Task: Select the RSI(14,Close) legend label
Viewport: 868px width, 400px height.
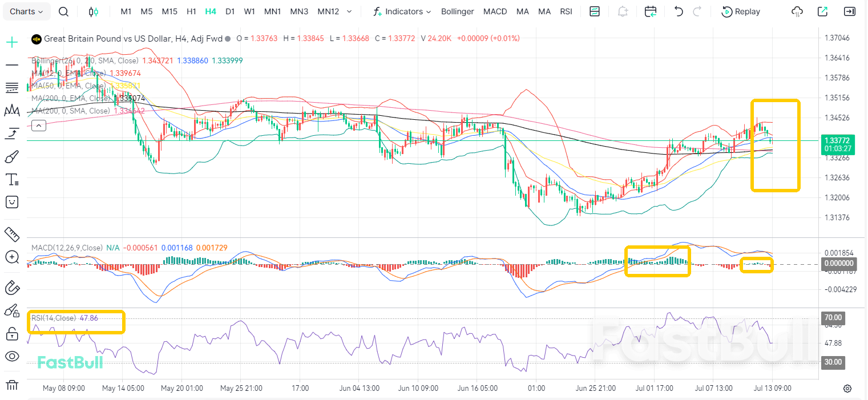Action: (53, 318)
